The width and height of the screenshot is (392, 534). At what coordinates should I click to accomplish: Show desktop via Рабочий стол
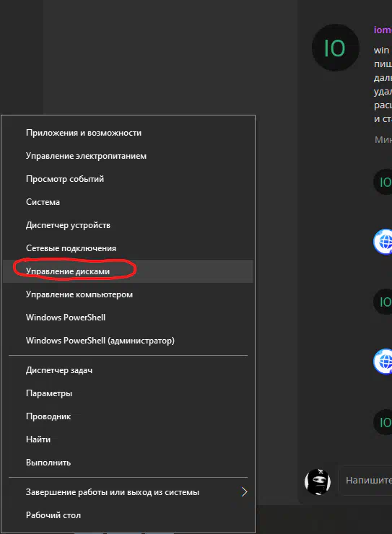click(128, 515)
